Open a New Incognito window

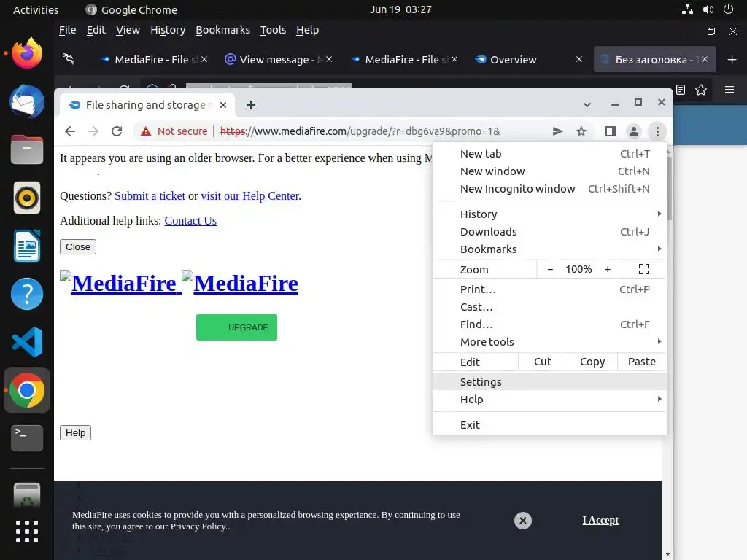point(549,189)
